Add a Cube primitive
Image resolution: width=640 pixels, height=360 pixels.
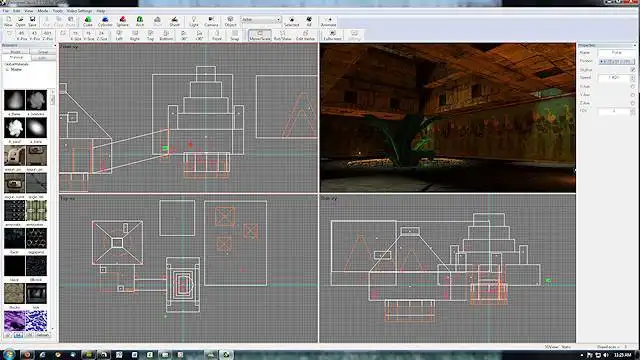(88, 21)
